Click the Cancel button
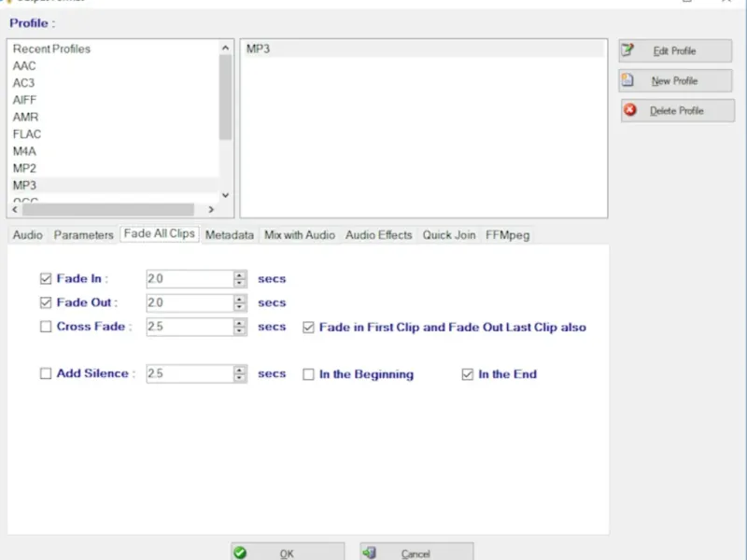Image resolution: width=747 pixels, height=560 pixels. tap(416, 553)
